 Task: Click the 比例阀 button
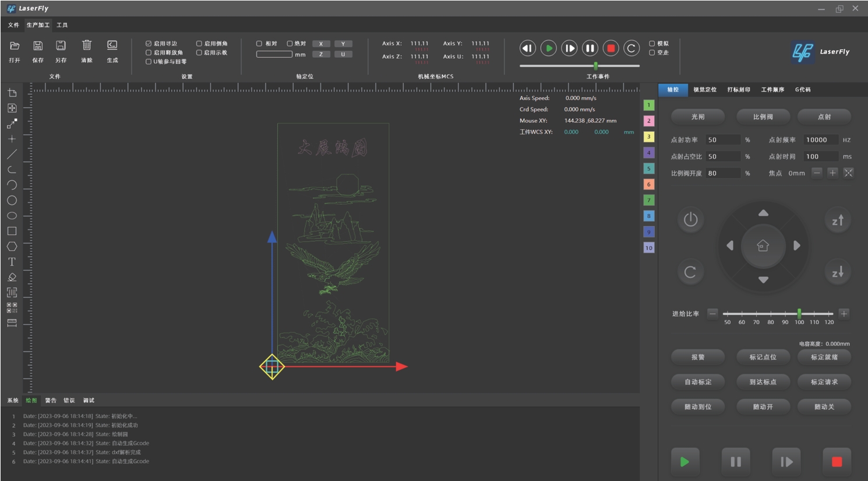[763, 117]
